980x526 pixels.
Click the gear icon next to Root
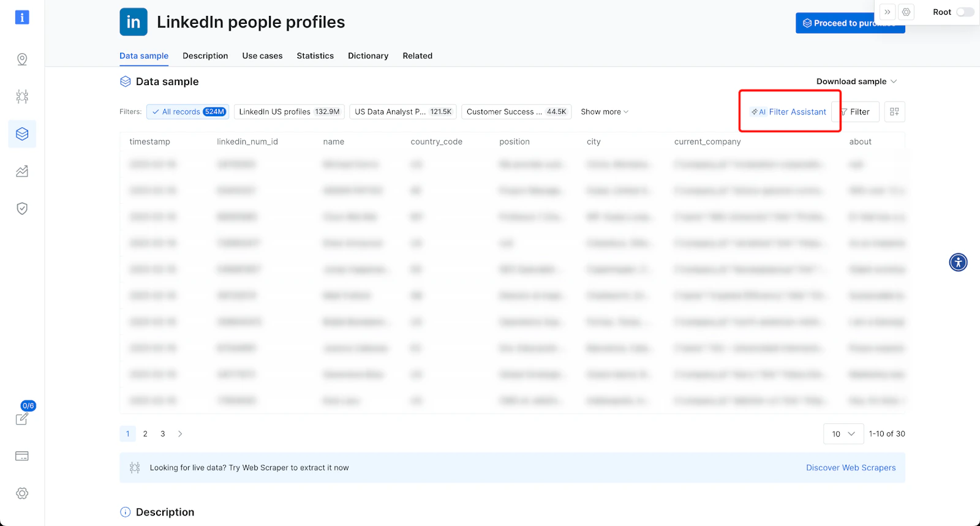907,12
